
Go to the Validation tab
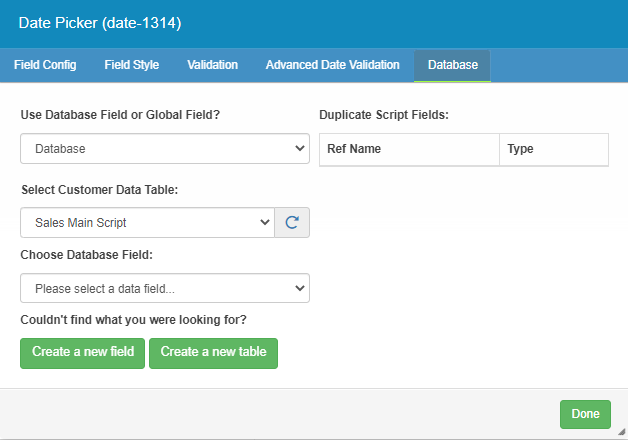[x=212, y=65]
